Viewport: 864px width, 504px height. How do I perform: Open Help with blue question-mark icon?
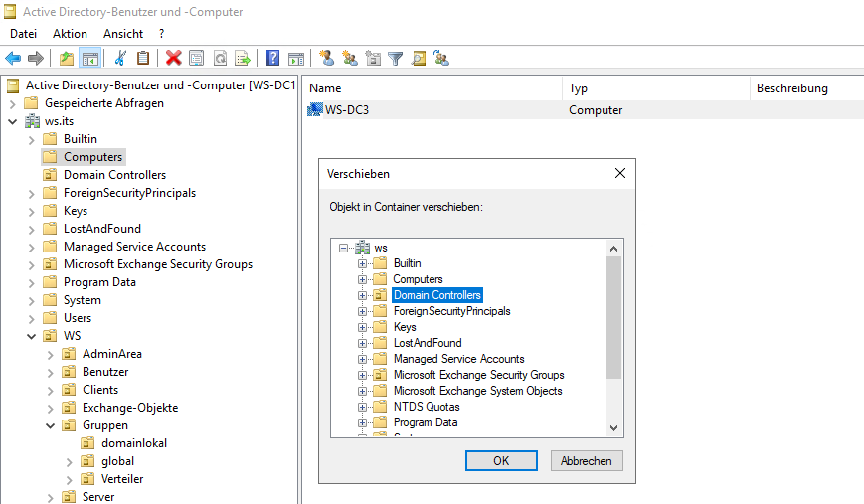272,58
